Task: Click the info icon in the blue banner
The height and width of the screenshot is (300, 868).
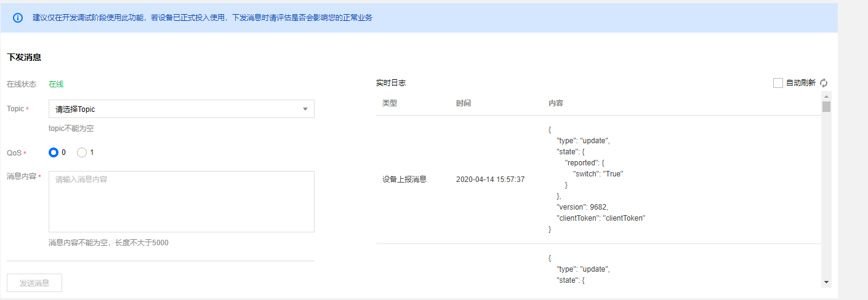Action: click(18, 18)
